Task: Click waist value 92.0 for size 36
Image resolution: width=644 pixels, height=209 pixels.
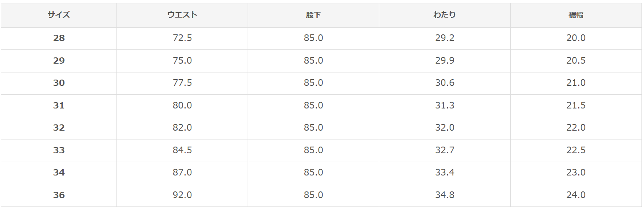Action: [182, 195]
